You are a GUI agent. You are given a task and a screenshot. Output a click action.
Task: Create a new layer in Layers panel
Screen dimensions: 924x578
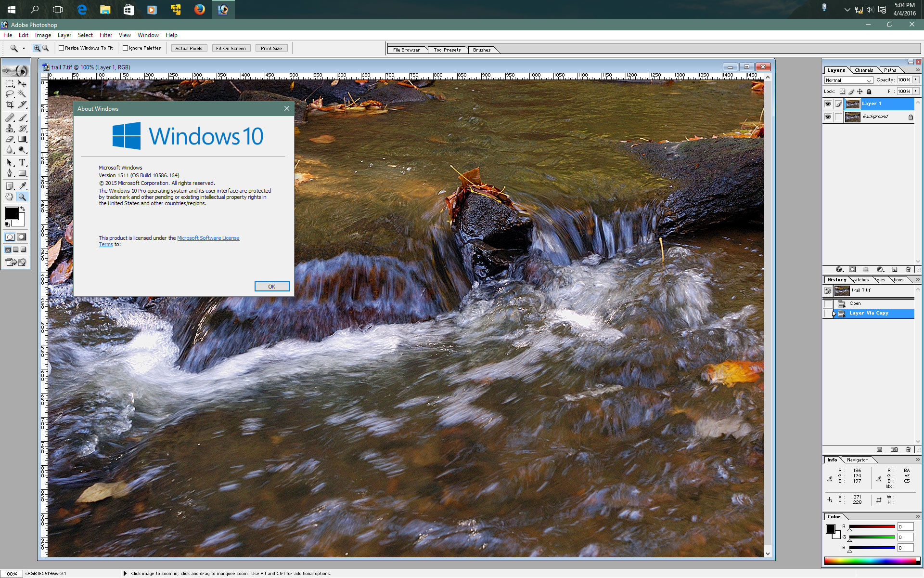[894, 270]
